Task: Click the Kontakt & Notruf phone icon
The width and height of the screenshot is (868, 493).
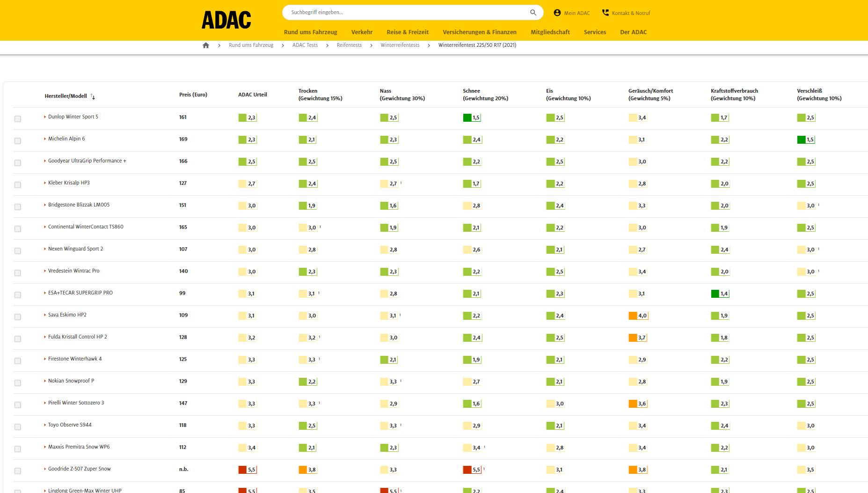Action: (x=605, y=13)
